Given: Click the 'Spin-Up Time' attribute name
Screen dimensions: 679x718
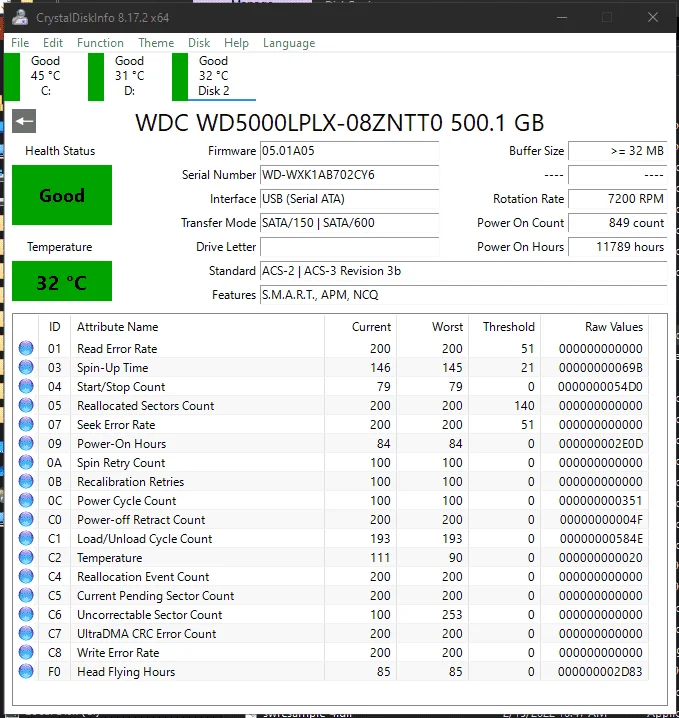Looking at the screenshot, I should coord(113,368).
